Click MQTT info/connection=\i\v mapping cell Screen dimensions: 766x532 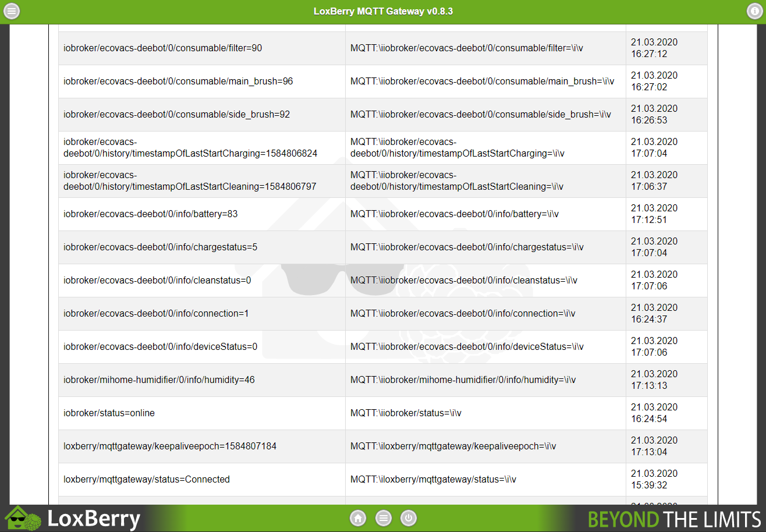pos(485,314)
